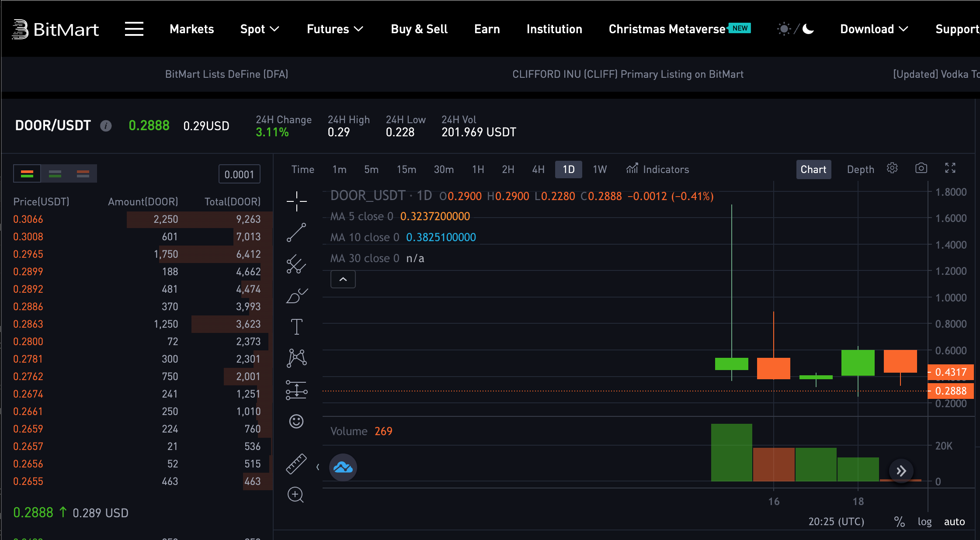Open Indicators panel
This screenshot has width=980, height=540.
[x=657, y=169]
